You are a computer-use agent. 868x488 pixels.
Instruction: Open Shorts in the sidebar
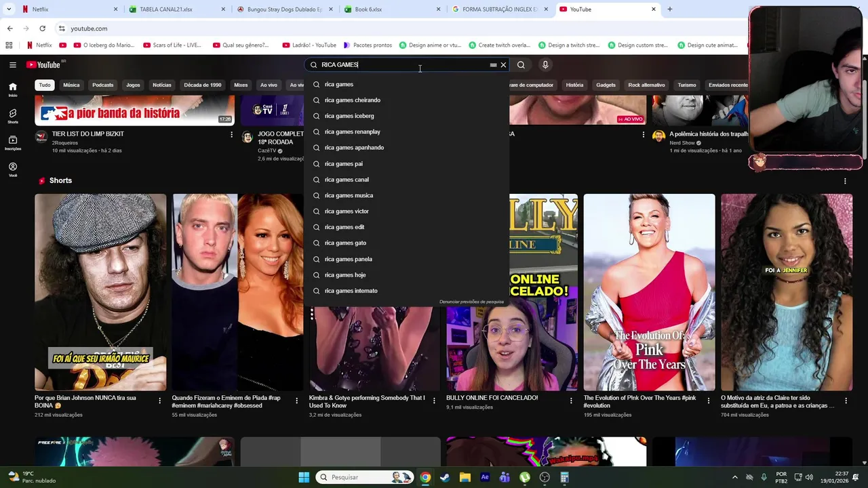pos(13,117)
